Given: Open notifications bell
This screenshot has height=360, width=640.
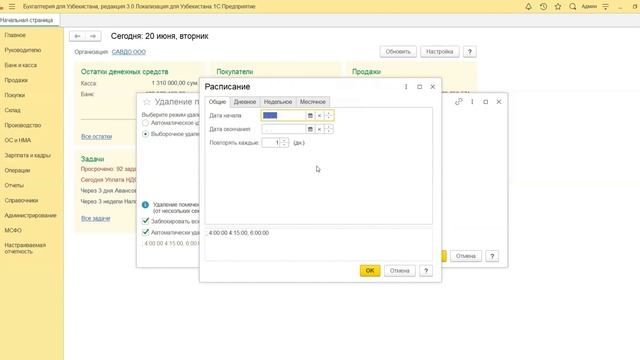Looking at the screenshot, I should [529, 7].
